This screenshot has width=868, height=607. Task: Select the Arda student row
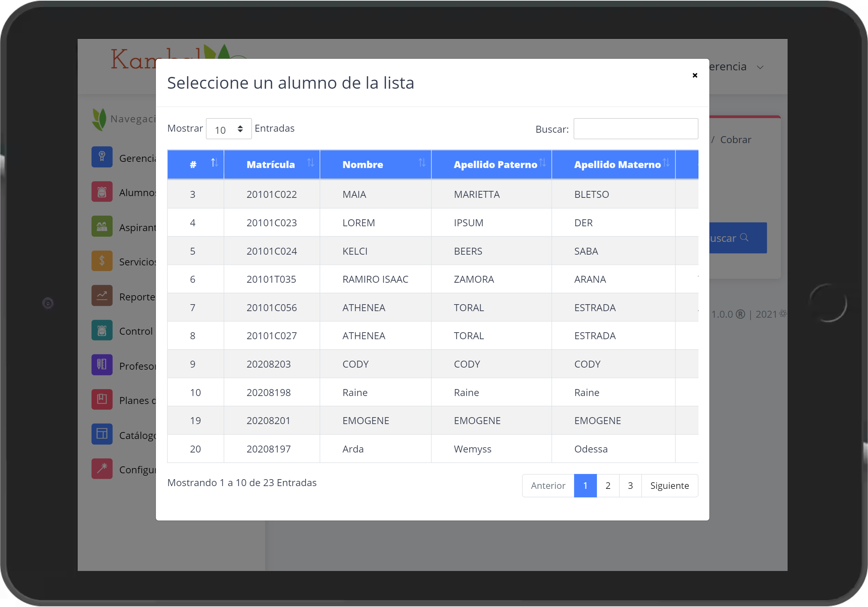[x=433, y=449]
